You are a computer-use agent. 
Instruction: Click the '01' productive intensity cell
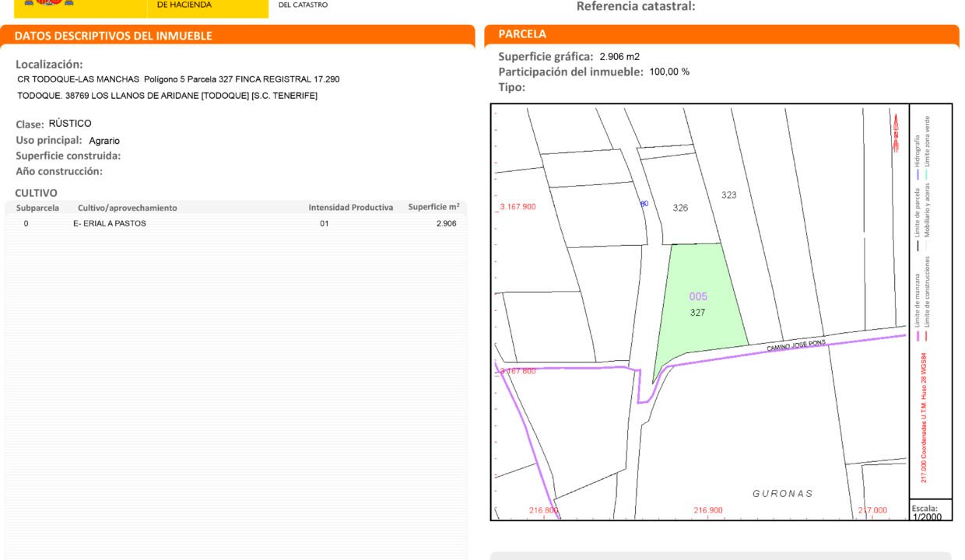point(325,223)
